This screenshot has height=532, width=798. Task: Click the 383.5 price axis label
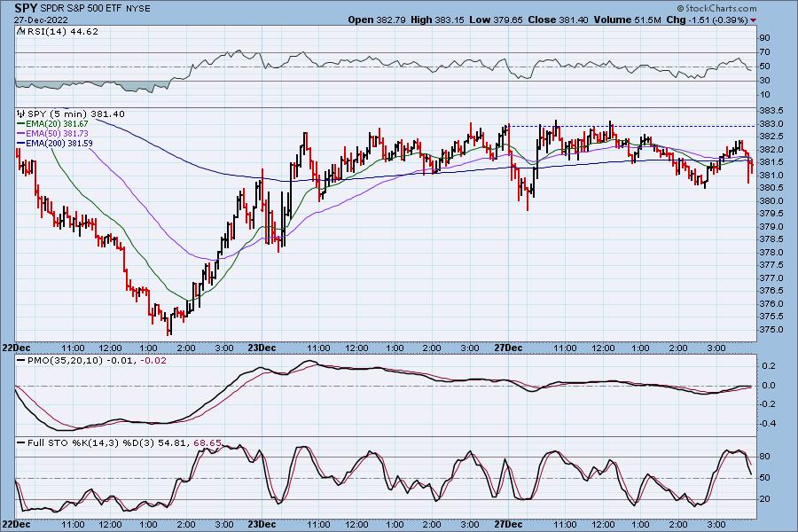point(771,111)
